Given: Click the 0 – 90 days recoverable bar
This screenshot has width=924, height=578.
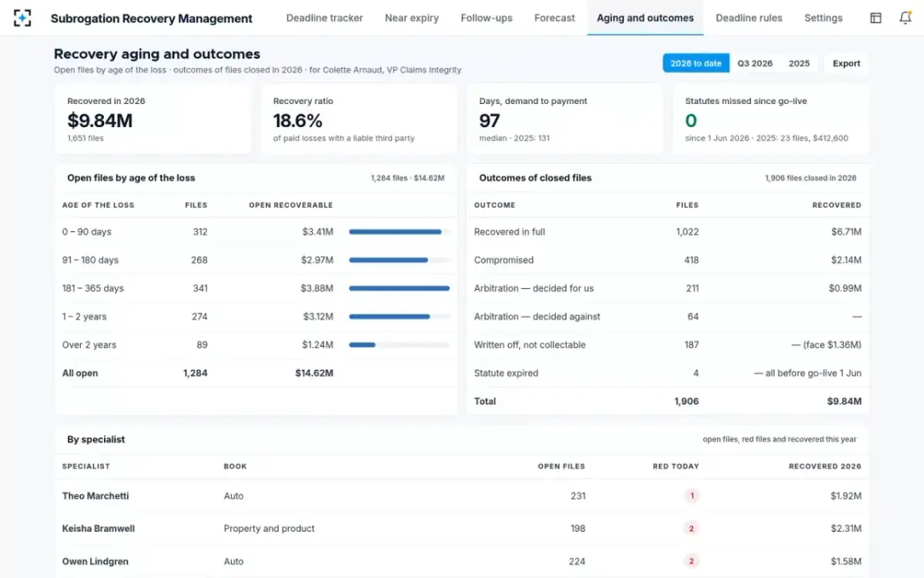Looking at the screenshot, I should pos(399,232).
